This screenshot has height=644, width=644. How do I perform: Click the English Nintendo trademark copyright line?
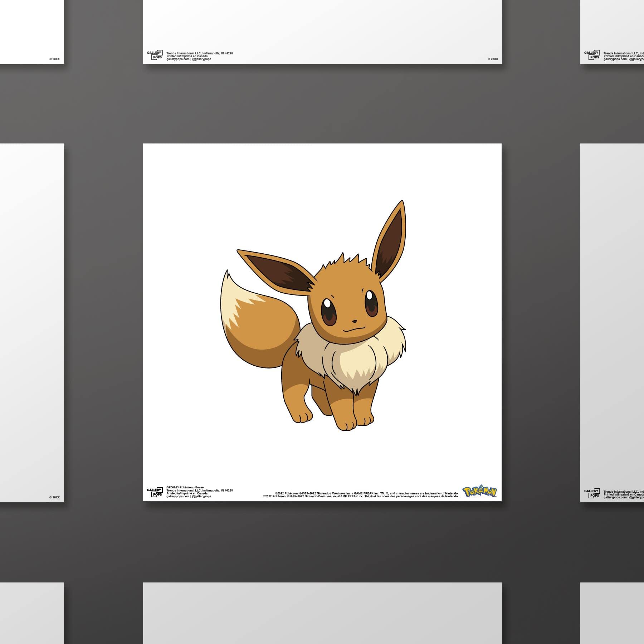pyautogui.click(x=367, y=493)
